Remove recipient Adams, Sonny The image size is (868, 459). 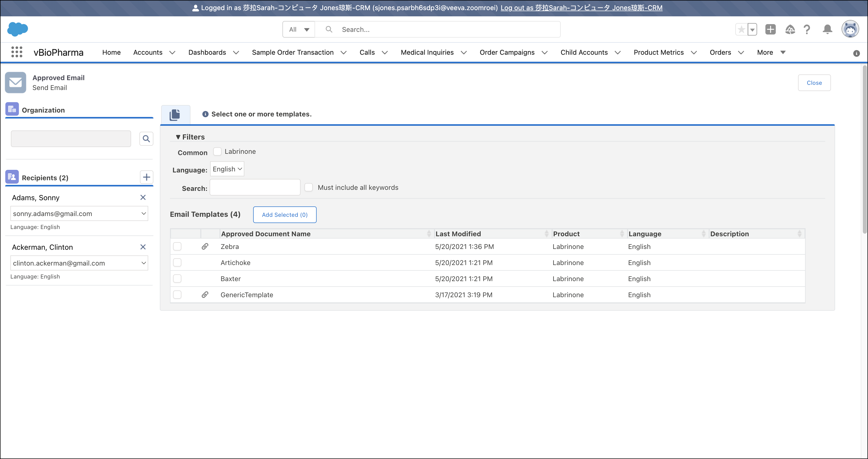tap(143, 197)
